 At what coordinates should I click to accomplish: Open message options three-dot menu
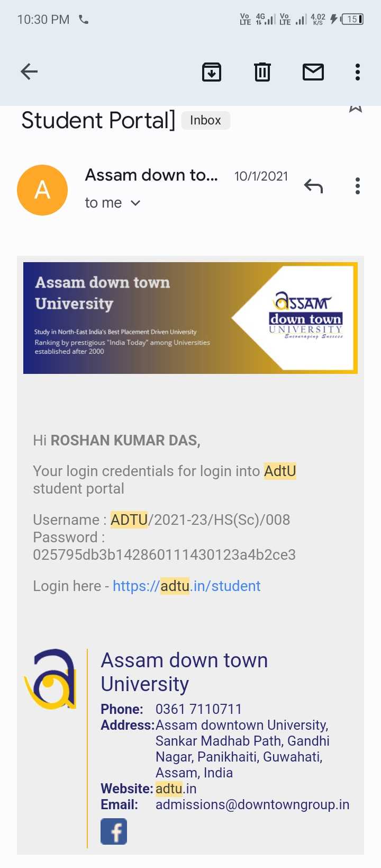[x=358, y=186]
